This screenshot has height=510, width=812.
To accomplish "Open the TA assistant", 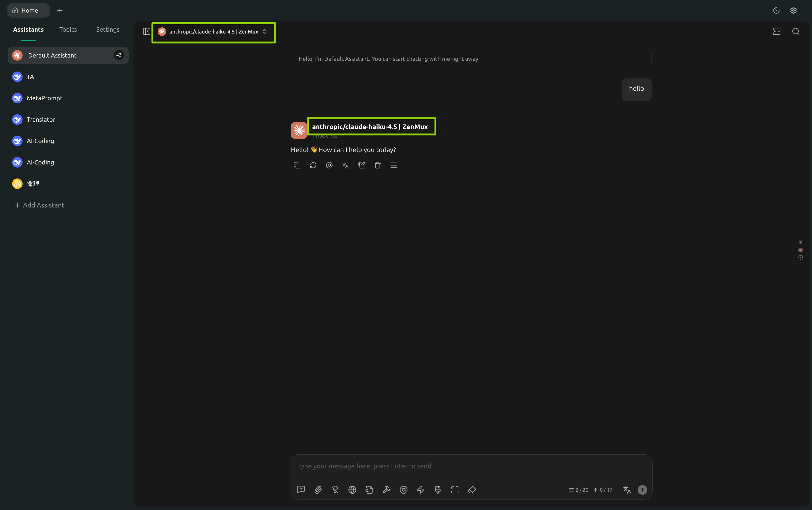I will 68,77.
